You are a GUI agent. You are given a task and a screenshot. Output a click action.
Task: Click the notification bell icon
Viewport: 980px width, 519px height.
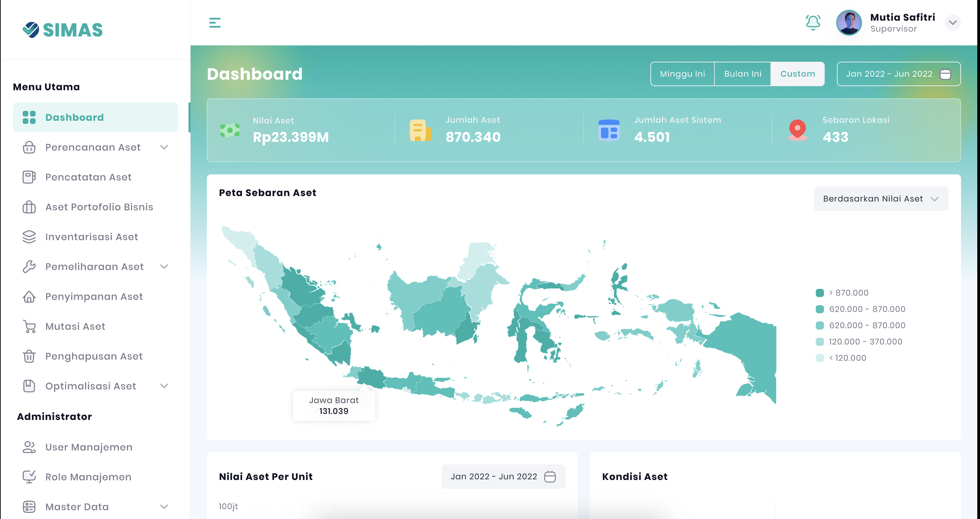coord(812,22)
